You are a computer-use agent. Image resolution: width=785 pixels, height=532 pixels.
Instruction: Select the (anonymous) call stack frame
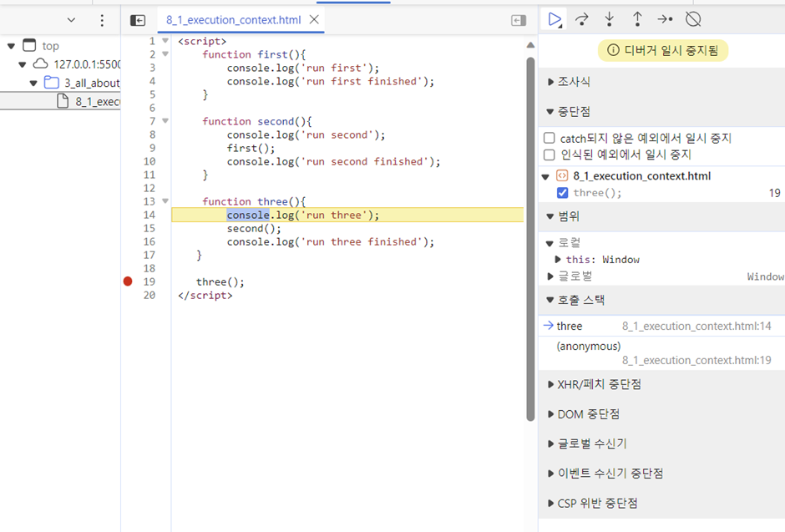(661, 352)
